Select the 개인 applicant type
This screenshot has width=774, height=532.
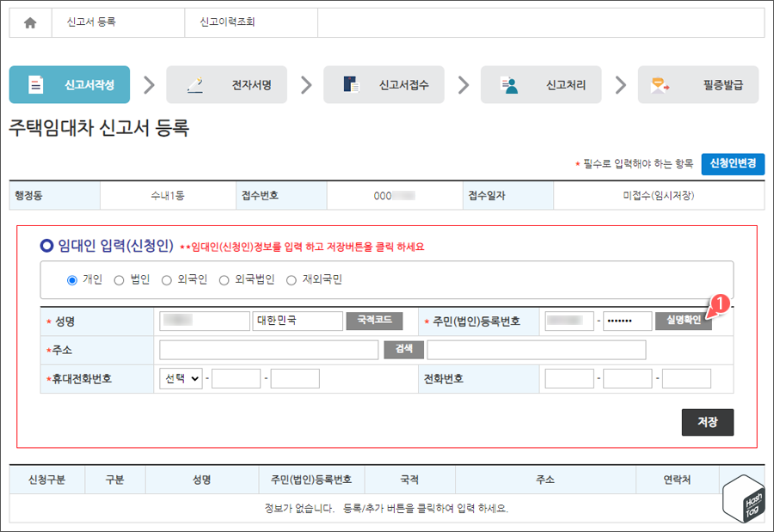pyautogui.click(x=73, y=278)
